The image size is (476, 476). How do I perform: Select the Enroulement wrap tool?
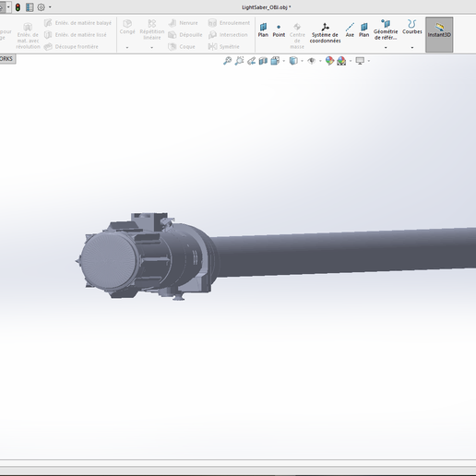pos(229,23)
